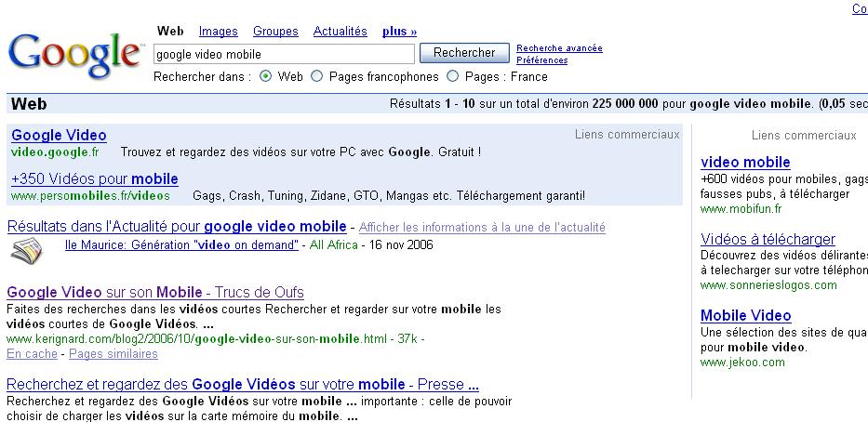
Task: Select the Pages francophones radio button
Action: [x=316, y=76]
